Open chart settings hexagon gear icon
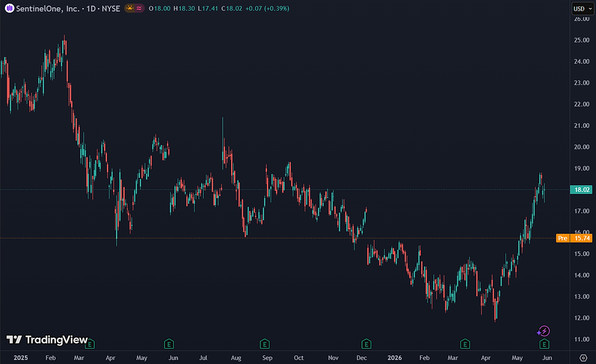This screenshot has width=596, height=364. (583, 358)
